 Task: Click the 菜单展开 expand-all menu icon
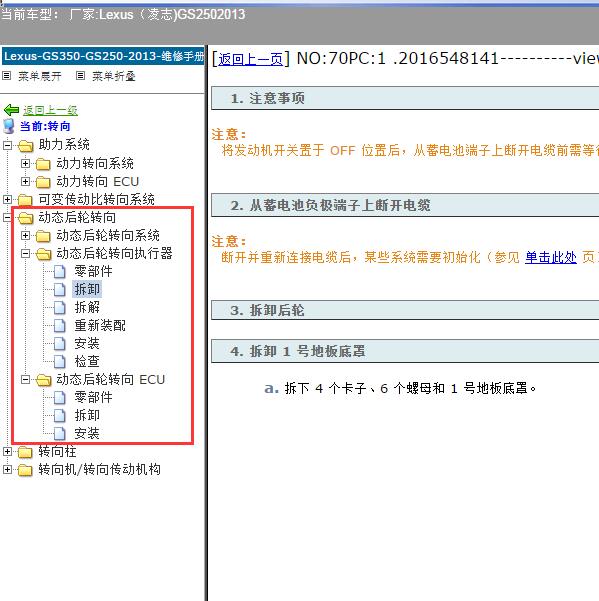(x=7, y=76)
